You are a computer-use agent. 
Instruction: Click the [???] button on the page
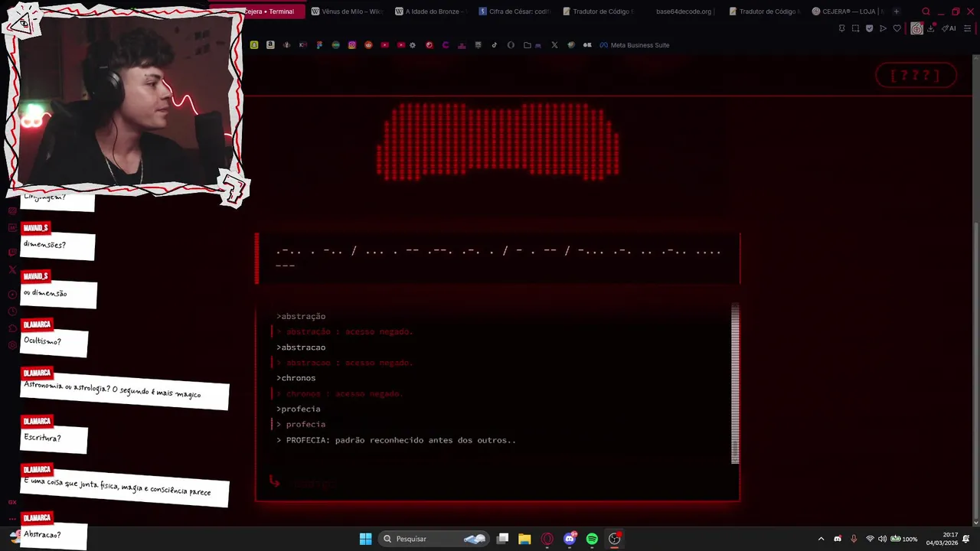tap(916, 75)
